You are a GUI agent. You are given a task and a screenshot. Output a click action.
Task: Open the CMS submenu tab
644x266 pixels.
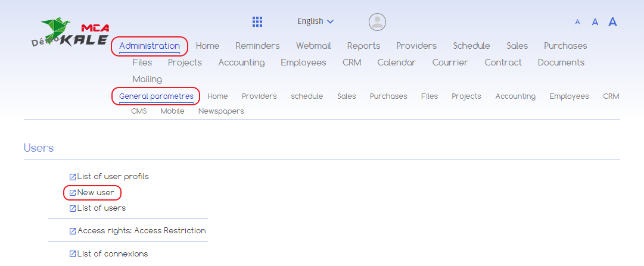pos(139,111)
